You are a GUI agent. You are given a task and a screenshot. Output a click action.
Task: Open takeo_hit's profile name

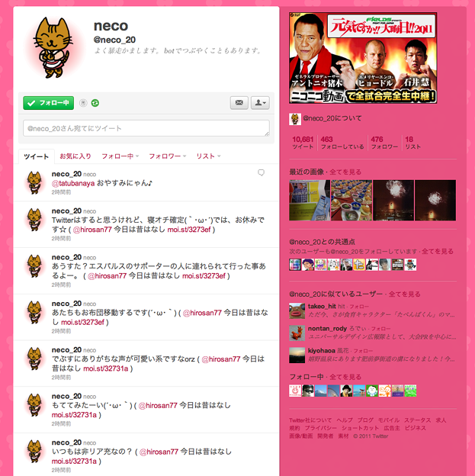pyautogui.click(x=322, y=306)
